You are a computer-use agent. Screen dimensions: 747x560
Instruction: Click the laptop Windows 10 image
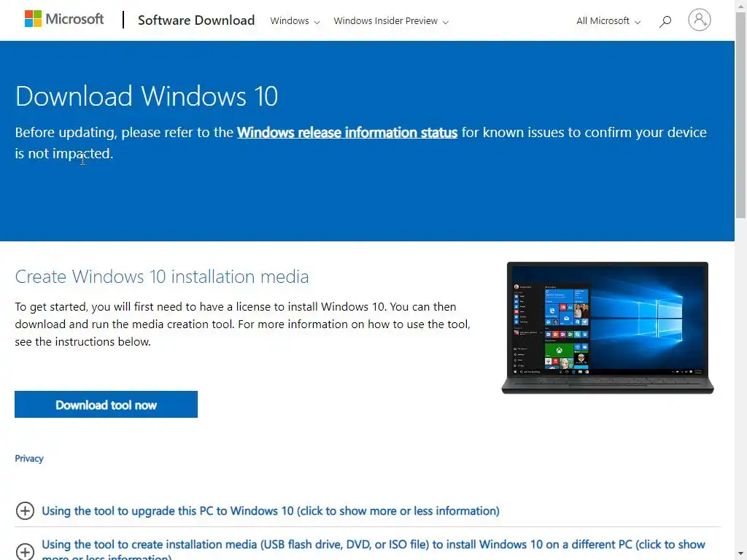tap(608, 327)
